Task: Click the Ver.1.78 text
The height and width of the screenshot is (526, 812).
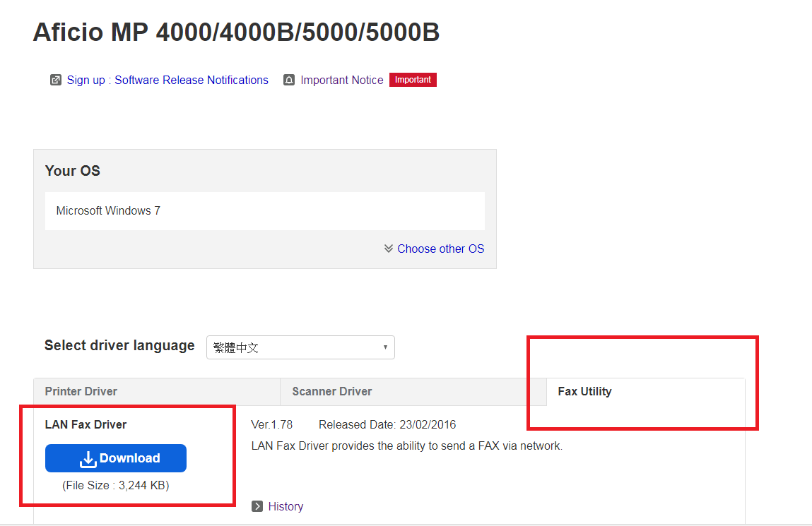Action: [x=272, y=424]
